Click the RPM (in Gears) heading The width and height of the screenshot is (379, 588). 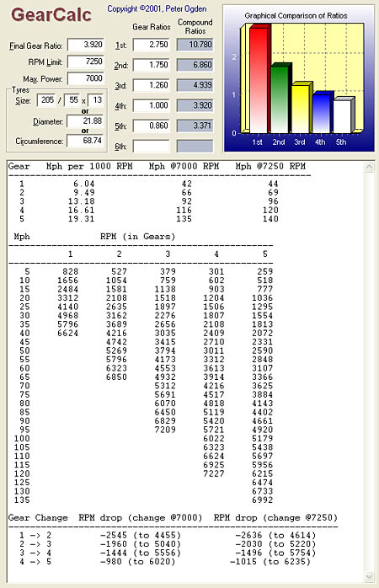(137, 237)
